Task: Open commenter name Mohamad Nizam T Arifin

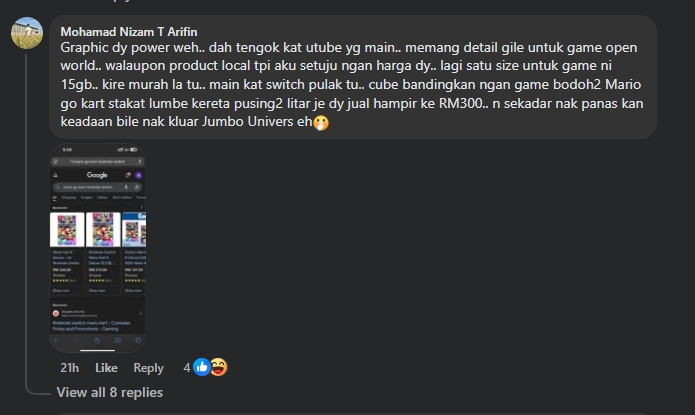Action: tap(129, 32)
